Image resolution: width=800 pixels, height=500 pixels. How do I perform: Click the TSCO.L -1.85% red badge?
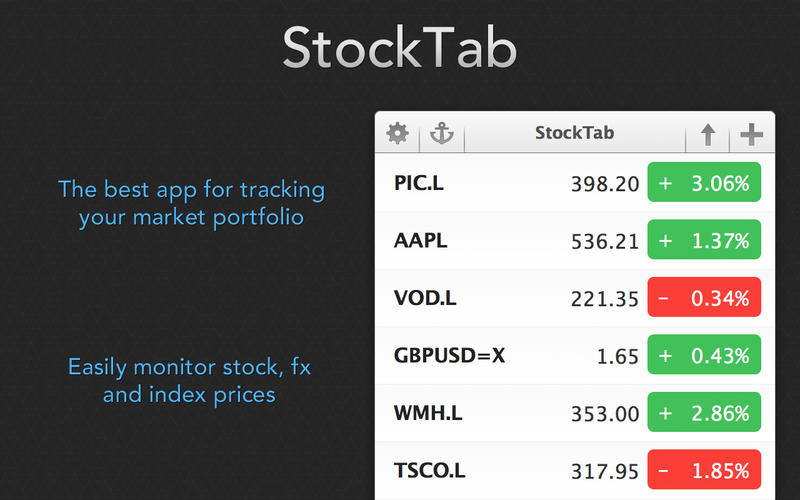point(704,469)
